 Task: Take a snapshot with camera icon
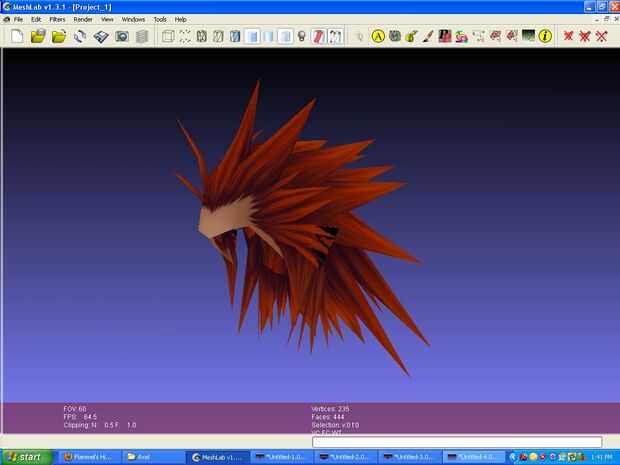coord(122,37)
